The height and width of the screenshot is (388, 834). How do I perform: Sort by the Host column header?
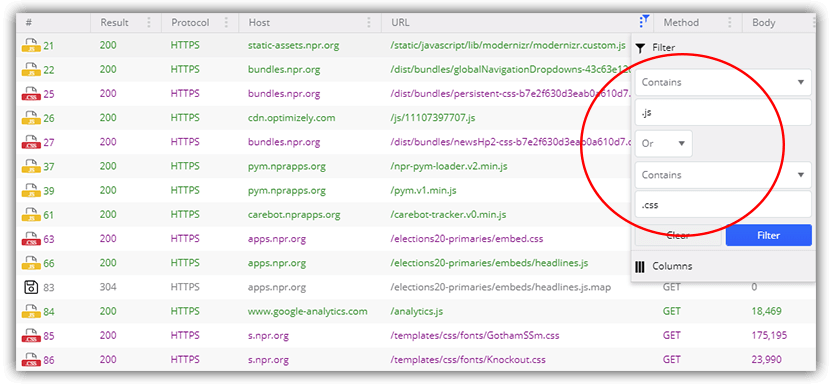[x=258, y=22]
